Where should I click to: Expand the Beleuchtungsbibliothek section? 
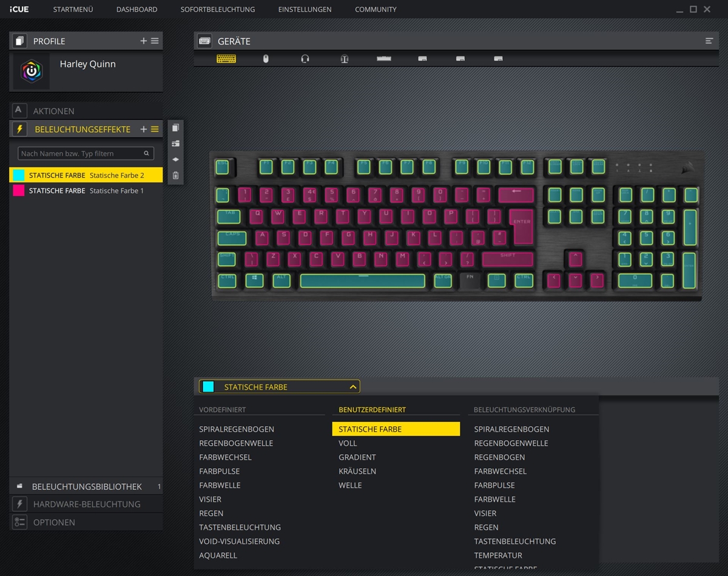[x=86, y=486]
